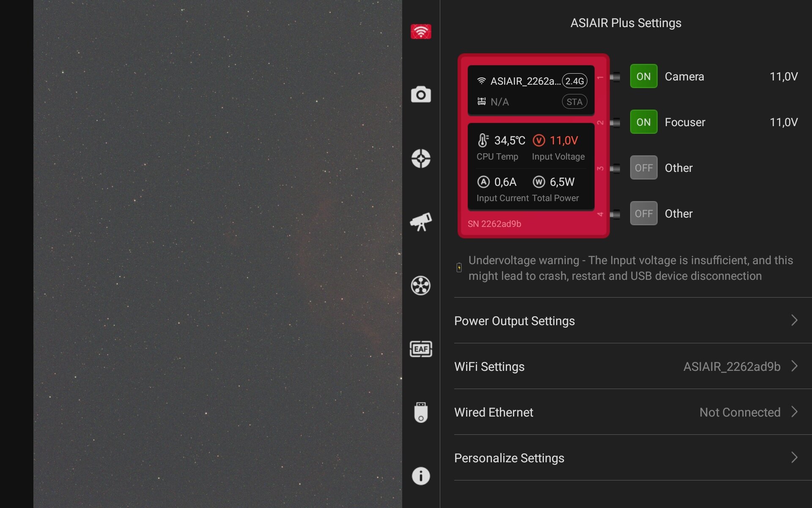Expand WiFi Settings chevron
812x508 pixels.
794,366
